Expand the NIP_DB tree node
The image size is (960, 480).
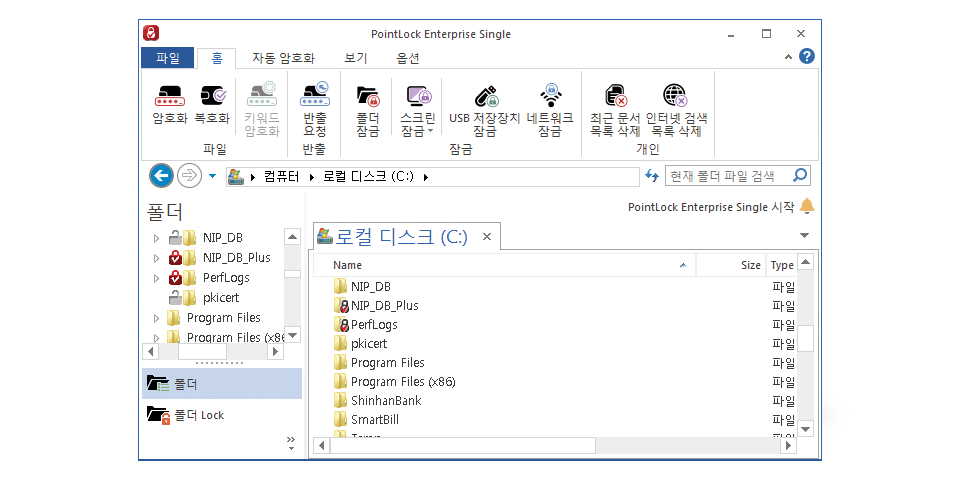pyautogui.click(x=156, y=238)
